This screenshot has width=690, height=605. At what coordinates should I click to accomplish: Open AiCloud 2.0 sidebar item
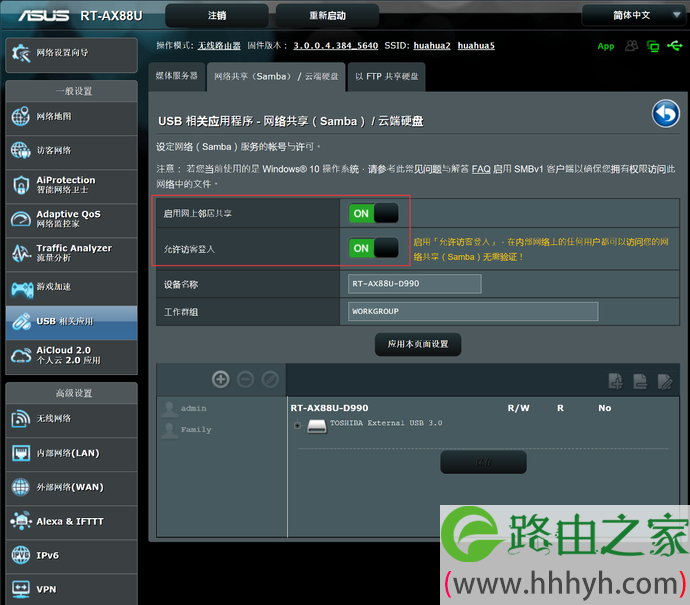click(71, 356)
